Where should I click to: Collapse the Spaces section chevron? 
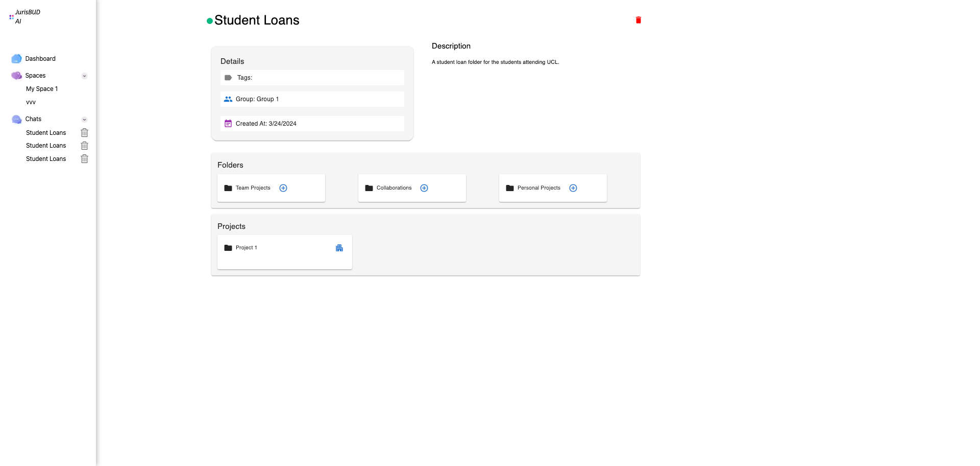[x=84, y=76]
